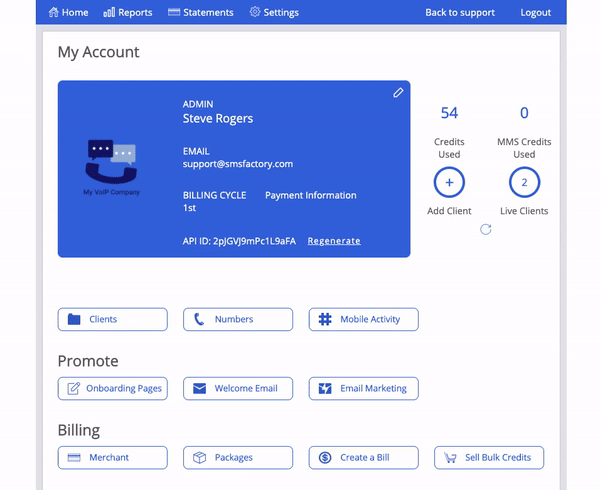
Task: Click the Create a Bill dollar icon
Action: pyautogui.click(x=325, y=457)
